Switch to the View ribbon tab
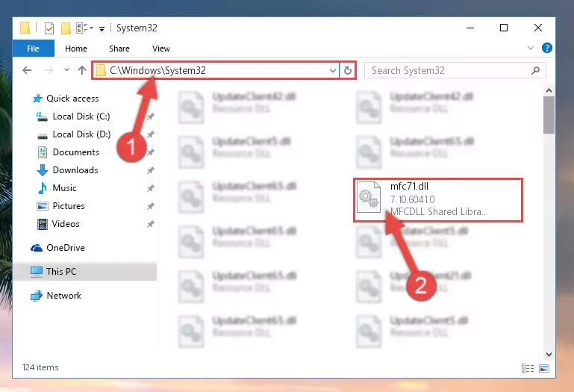Image resolution: width=574 pixels, height=392 pixels. (161, 49)
